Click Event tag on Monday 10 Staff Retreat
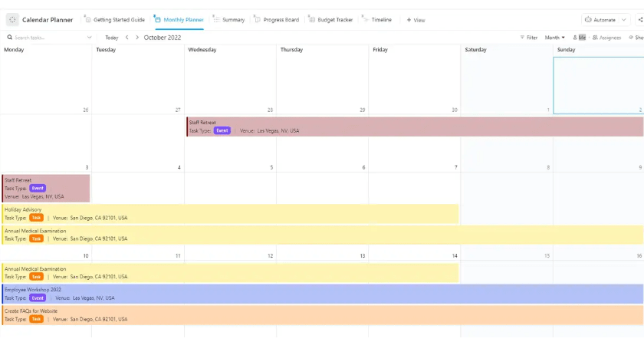This screenshot has width=644, height=355. pos(38,188)
